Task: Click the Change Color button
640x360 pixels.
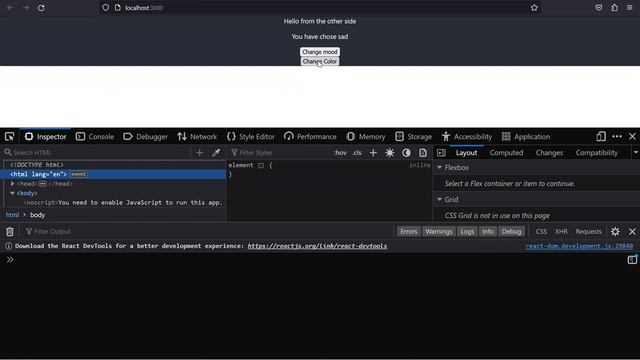Action: coord(320,61)
